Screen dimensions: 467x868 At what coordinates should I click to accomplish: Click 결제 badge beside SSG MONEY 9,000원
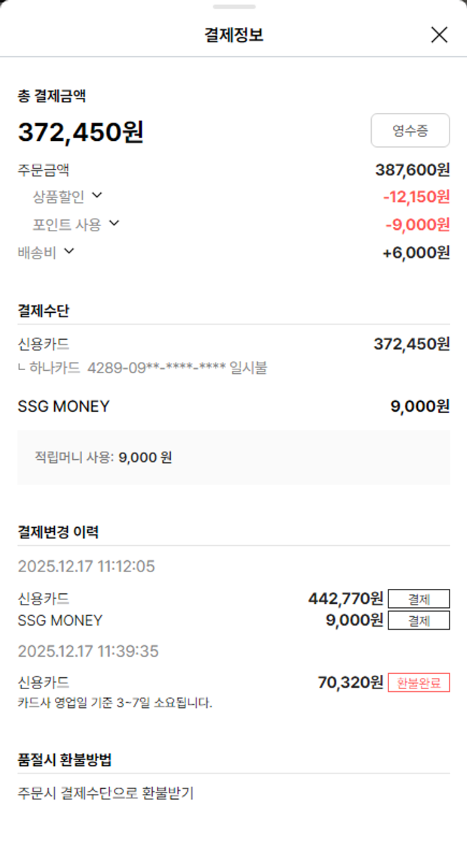(x=418, y=621)
